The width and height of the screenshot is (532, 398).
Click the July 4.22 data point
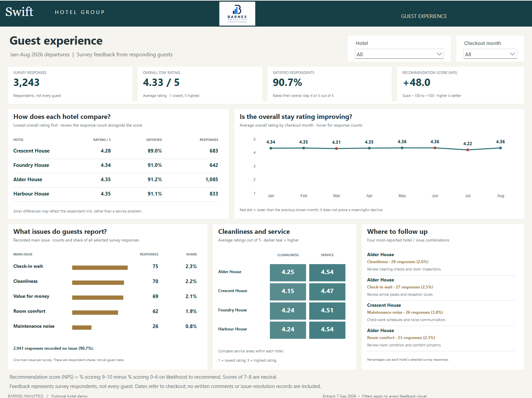pos(468,150)
